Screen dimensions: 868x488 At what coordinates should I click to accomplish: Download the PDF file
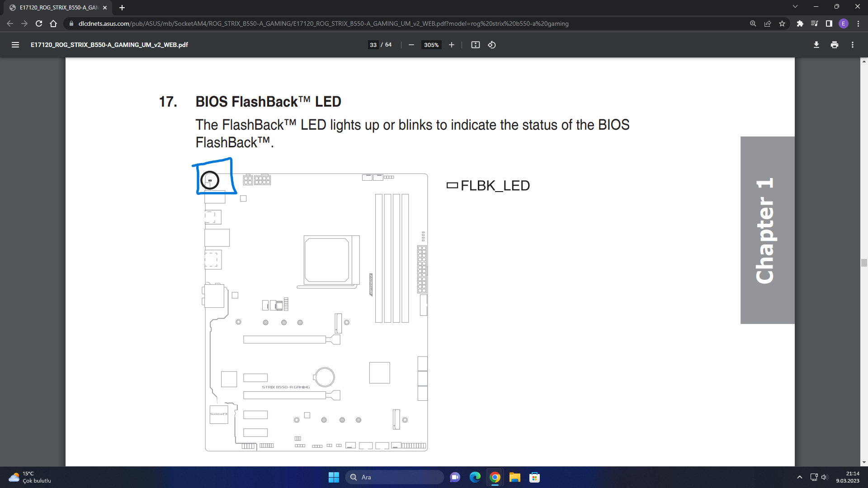(x=816, y=45)
